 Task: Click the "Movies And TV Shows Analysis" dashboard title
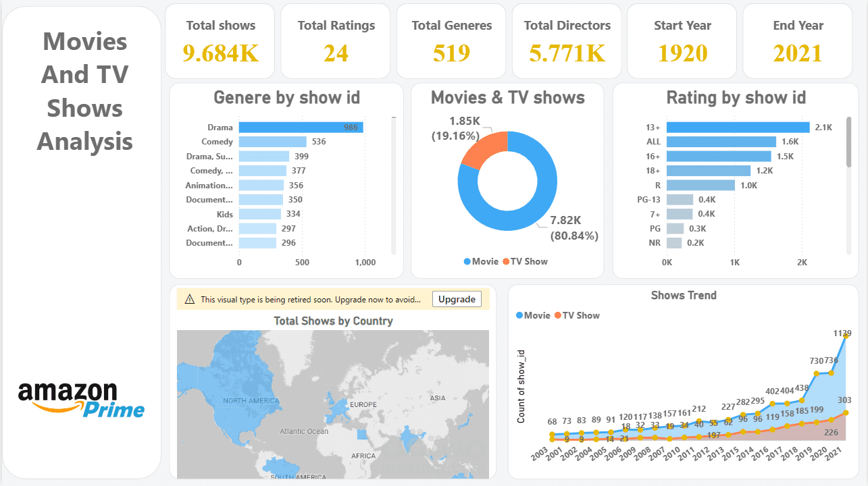(85, 91)
